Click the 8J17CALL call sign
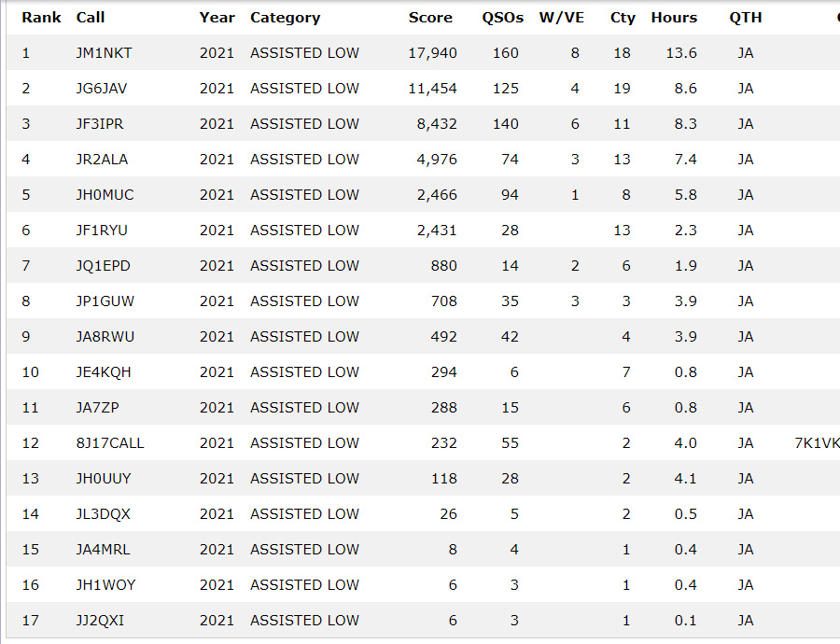 pos(110,443)
